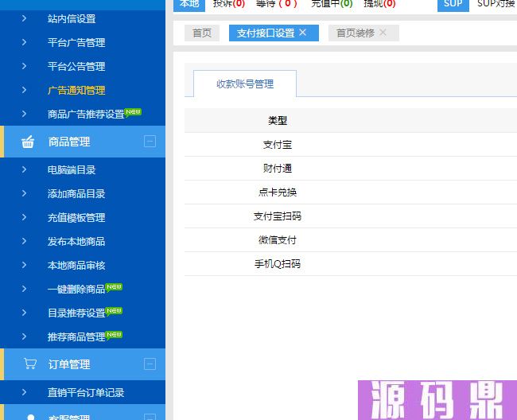Click chevron arrow beside 平台广告管理
Screen dimensions: 517x420
pos(24,42)
